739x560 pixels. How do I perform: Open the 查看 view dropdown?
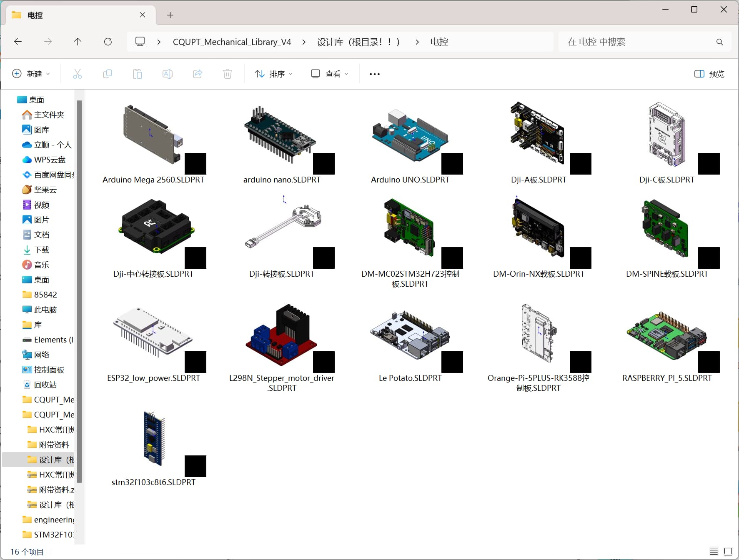click(330, 74)
